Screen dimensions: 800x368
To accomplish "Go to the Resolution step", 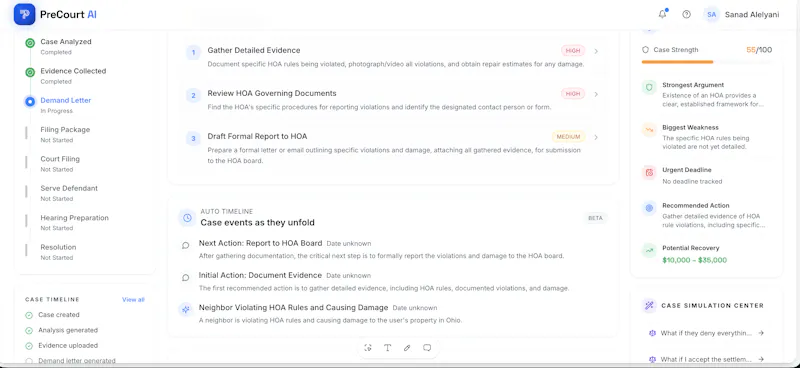I will coord(58,252).
